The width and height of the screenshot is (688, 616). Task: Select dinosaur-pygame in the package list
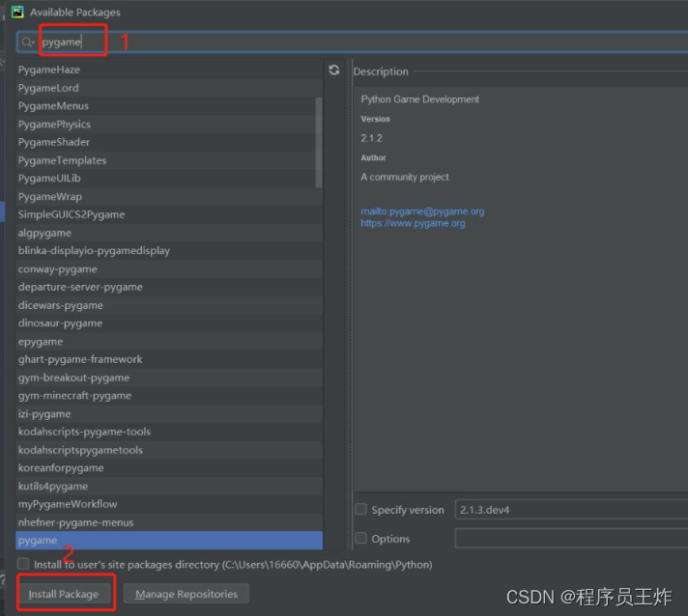pos(169,323)
